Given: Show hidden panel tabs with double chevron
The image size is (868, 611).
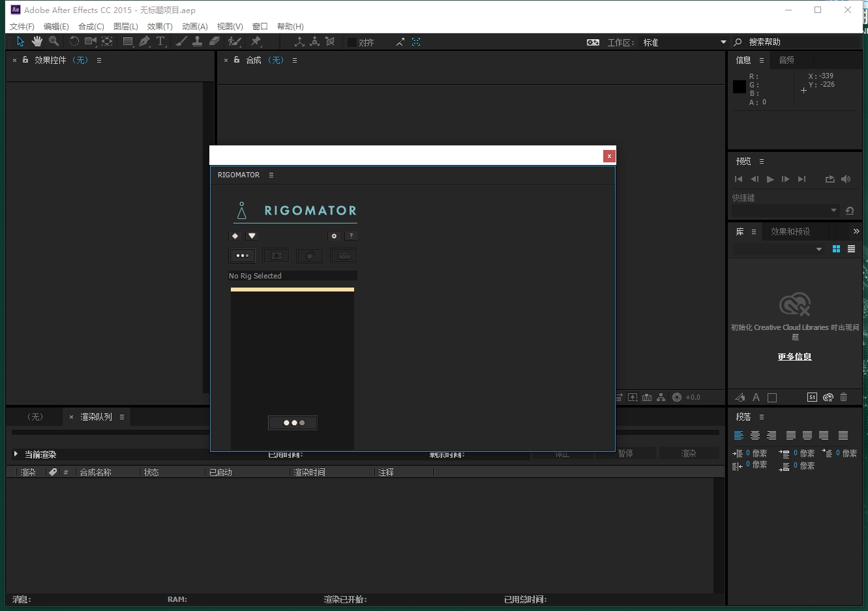Looking at the screenshot, I should tap(856, 231).
